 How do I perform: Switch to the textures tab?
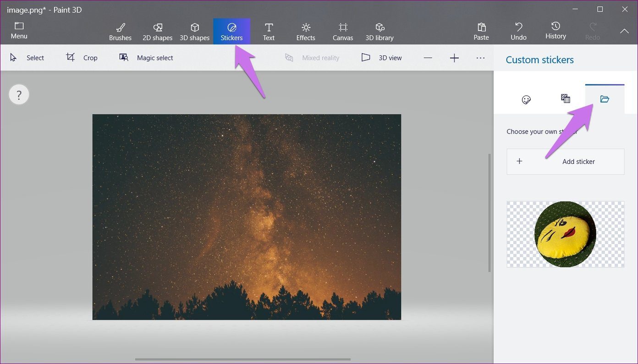(x=566, y=99)
